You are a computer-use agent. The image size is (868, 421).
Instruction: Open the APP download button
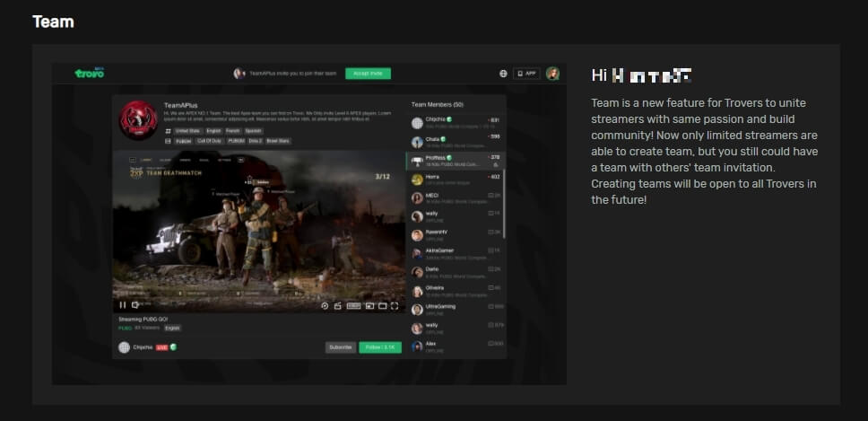click(526, 74)
